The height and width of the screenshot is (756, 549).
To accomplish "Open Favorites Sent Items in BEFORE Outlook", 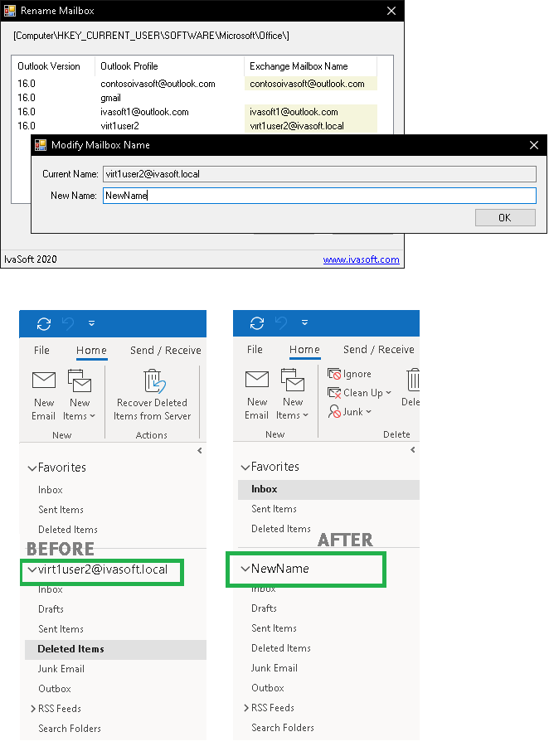I will [x=61, y=510].
